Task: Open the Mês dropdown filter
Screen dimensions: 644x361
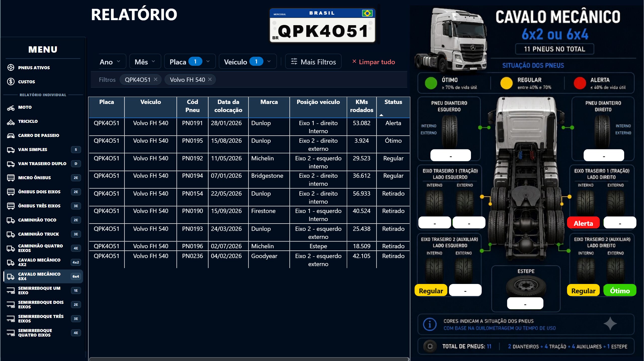Action: pos(145,62)
